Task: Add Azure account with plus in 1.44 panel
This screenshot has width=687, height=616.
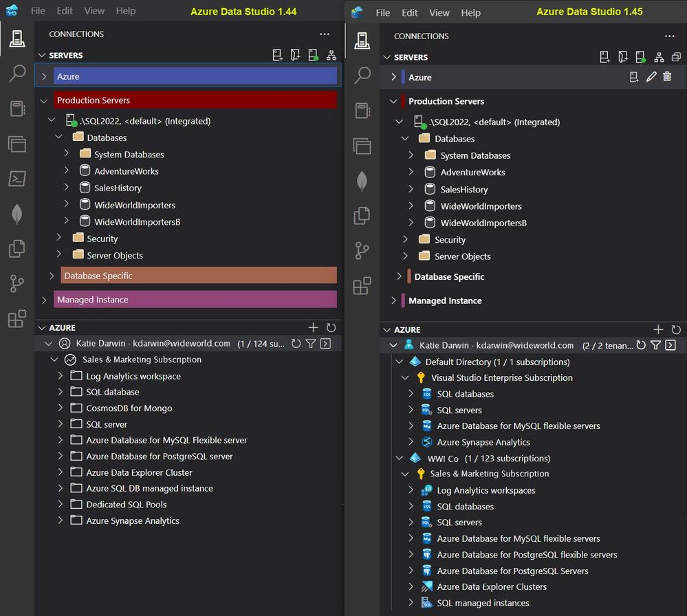Action: (313, 327)
